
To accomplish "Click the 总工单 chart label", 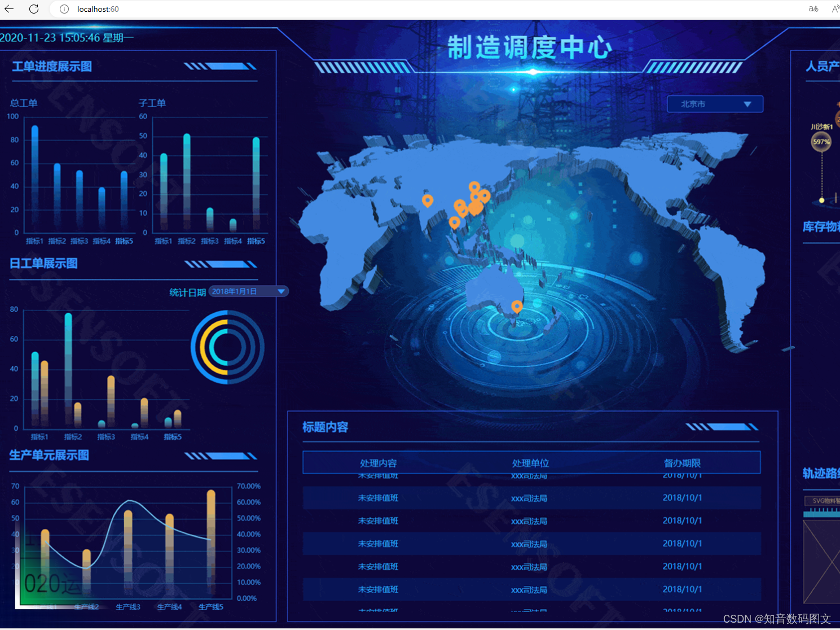I will coord(24,103).
